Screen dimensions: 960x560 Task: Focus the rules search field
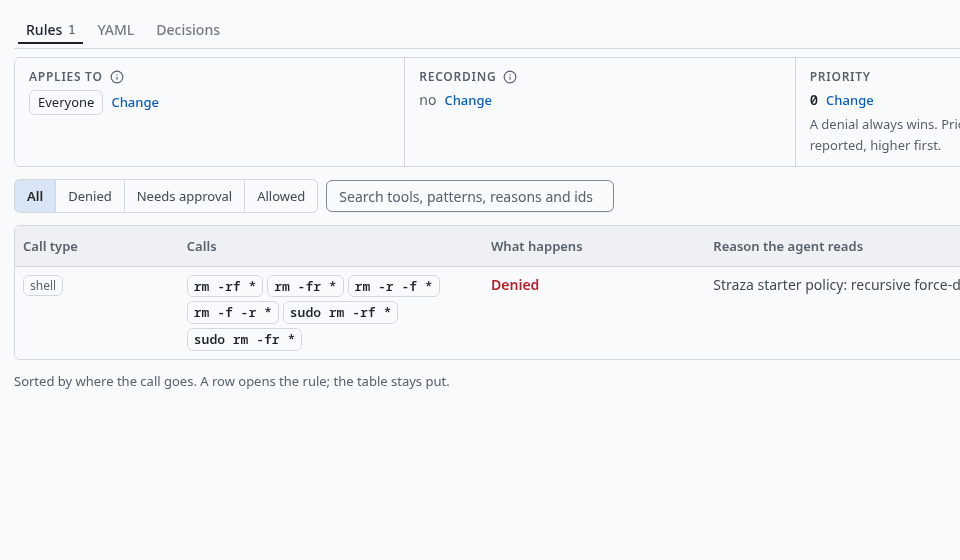coord(470,196)
